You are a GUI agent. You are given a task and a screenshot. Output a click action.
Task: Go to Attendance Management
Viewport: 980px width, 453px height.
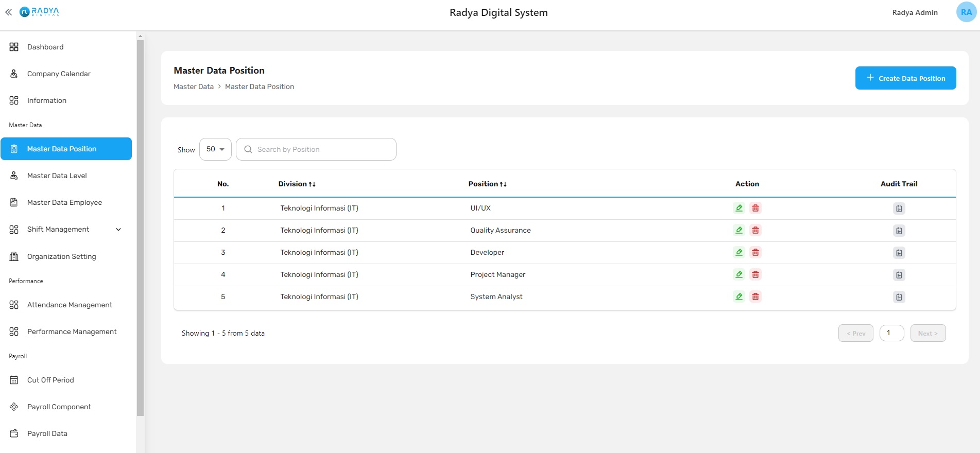[66, 305]
